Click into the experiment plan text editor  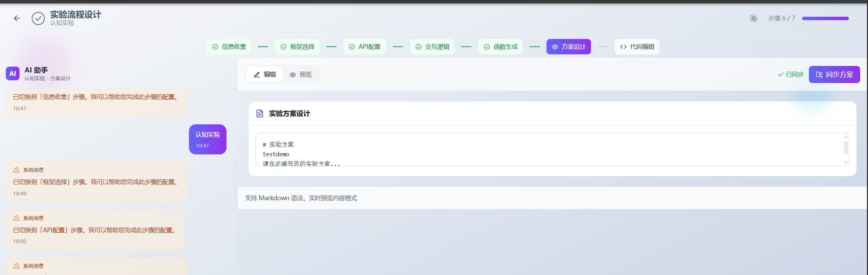(x=552, y=150)
